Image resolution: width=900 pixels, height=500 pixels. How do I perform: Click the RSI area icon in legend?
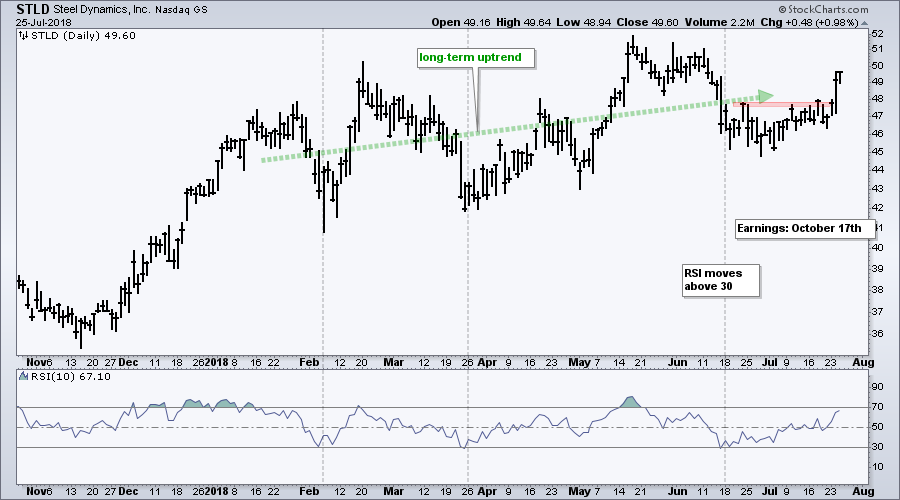pyautogui.click(x=23, y=377)
